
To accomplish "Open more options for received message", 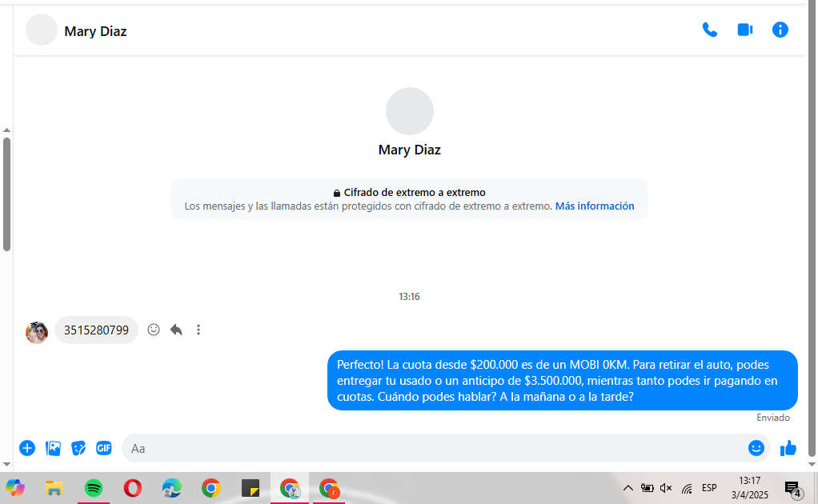I will click(198, 330).
